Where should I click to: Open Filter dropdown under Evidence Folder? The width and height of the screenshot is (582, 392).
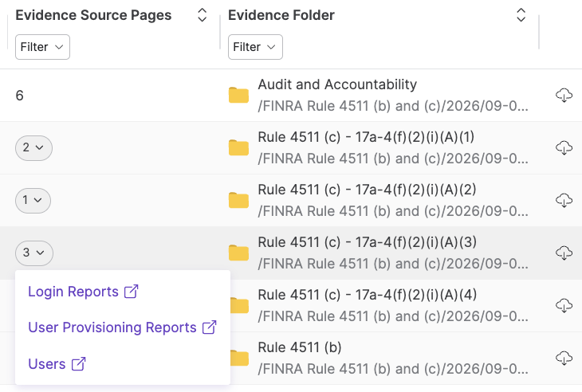click(x=255, y=47)
